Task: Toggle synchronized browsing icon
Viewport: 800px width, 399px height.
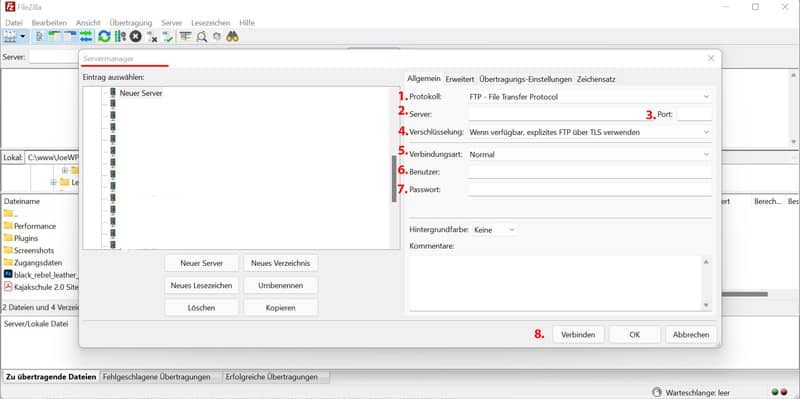Action: (x=217, y=37)
